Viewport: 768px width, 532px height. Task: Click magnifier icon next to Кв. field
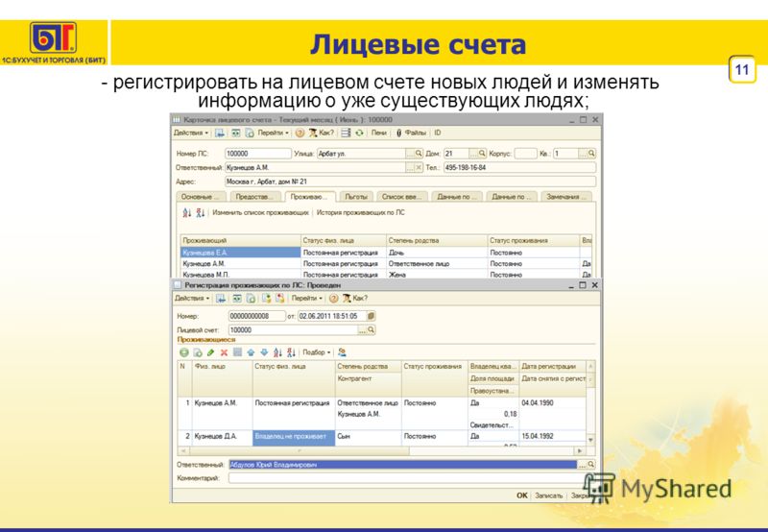(x=591, y=154)
